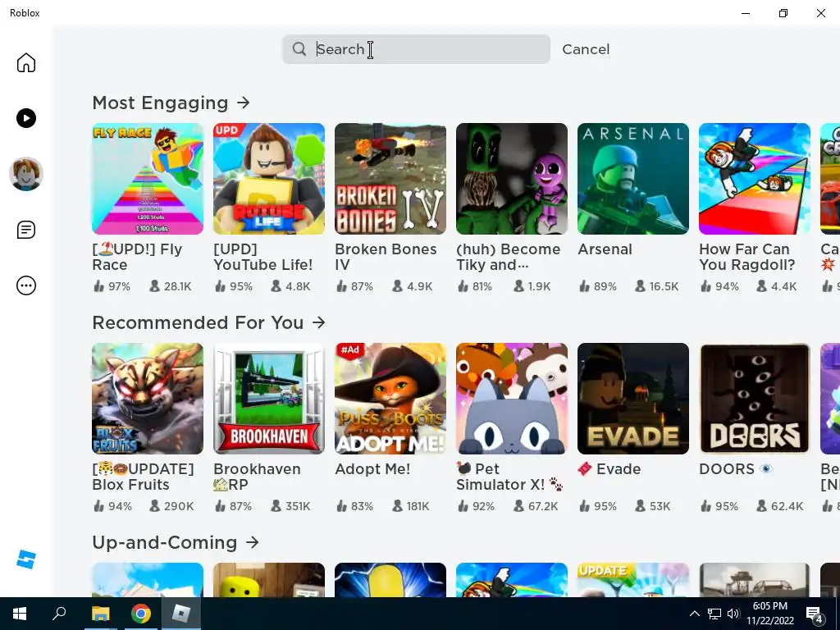The image size is (840, 630).
Task: Open the DOORS game thumbnail
Action: click(755, 399)
